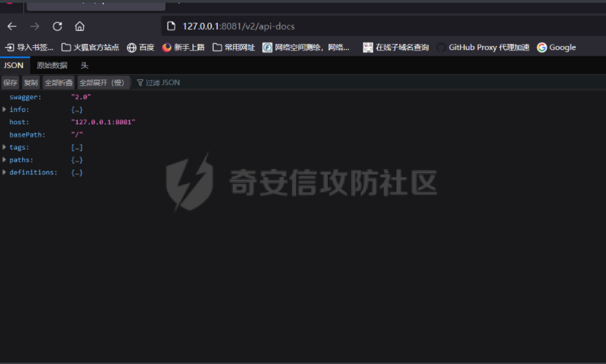Switch to the 原始数据 tab
The height and width of the screenshot is (364, 606).
(x=52, y=65)
